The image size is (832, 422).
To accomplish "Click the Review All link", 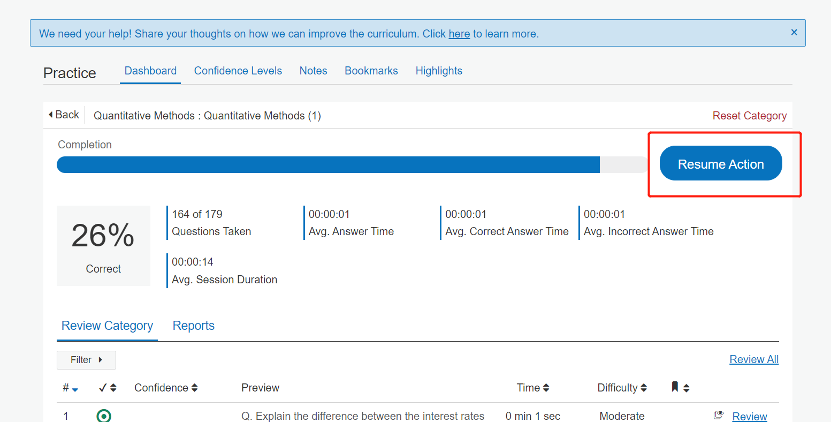I will (x=753, y=360).
